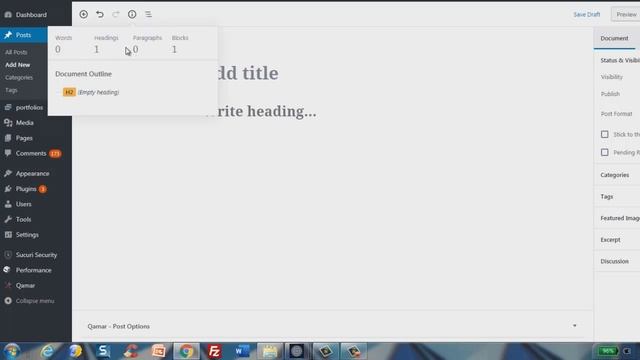This screenshot has width=640, height=360.
Task: Open the portfolios menu
Action: point(29,107)
